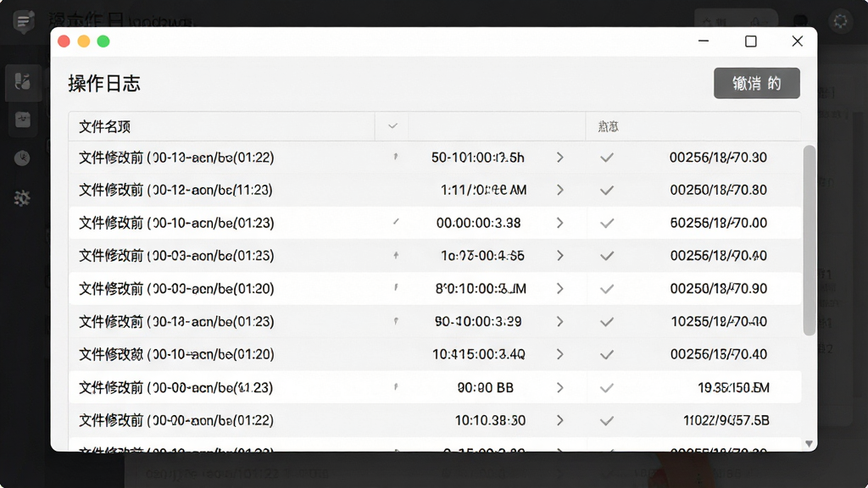The image size is (868, 488).
Task: Expand the 90-10:00:3:29 row chevron
Action: (559, 321)
